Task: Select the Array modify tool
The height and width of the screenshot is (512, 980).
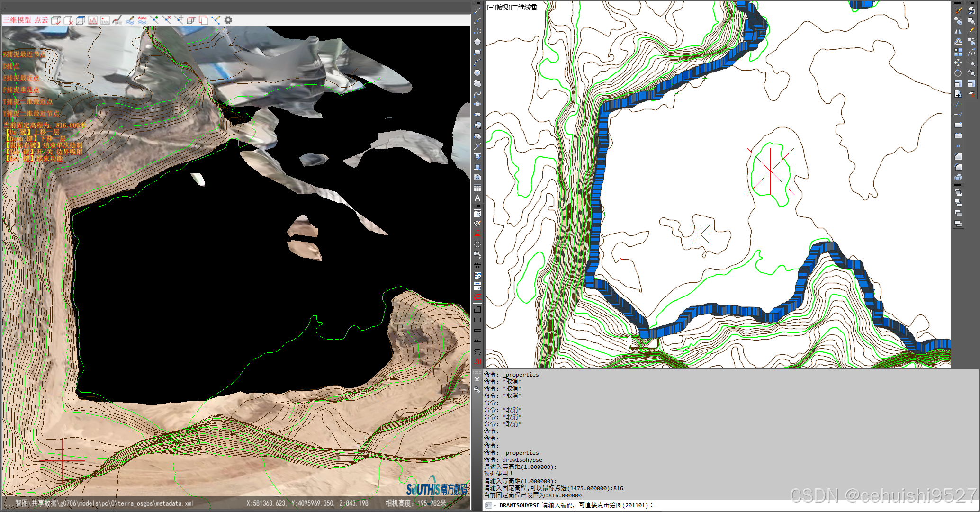Action: (958, 52)
